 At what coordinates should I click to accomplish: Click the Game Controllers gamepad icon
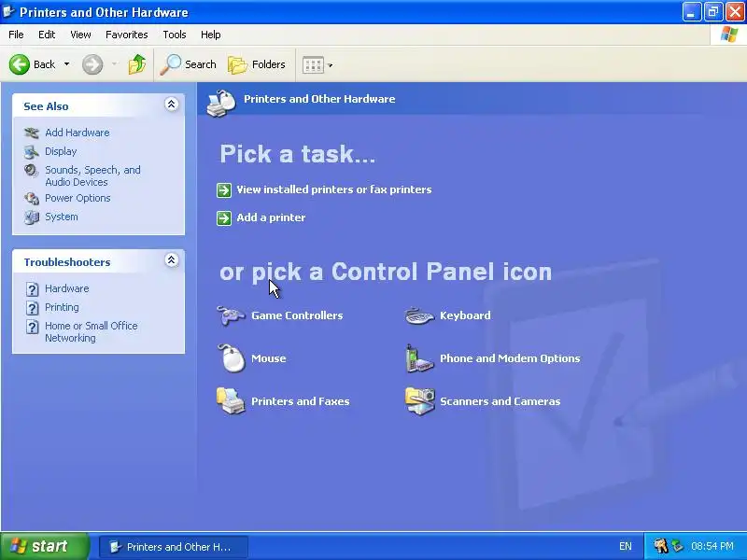(231, 315)
